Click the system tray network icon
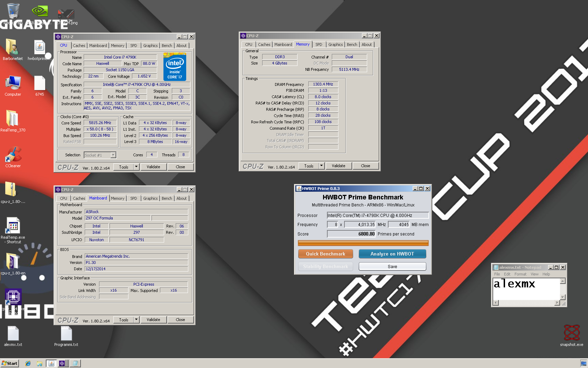Viewport: 588px width, 368px height. (583, 363)
